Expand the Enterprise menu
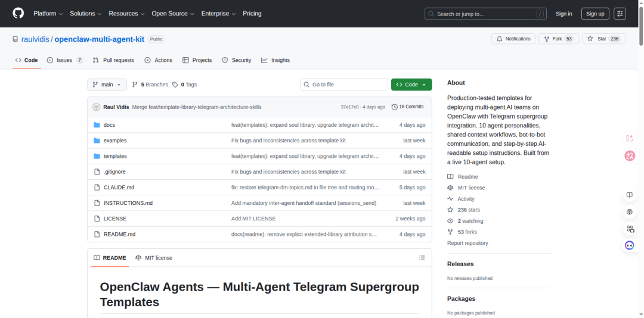The width and height of the screenshot is (644, 318). [218, 14]
